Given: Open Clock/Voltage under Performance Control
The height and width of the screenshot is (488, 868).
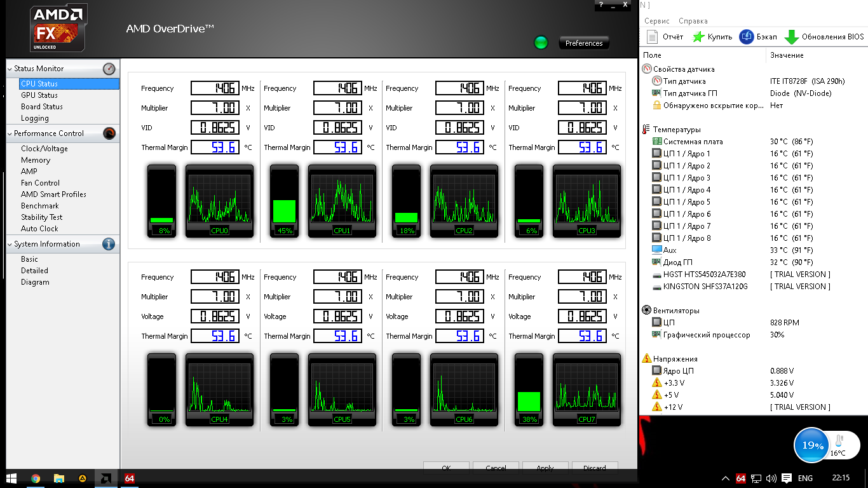Looking at the screenshot, I should 44,149.
